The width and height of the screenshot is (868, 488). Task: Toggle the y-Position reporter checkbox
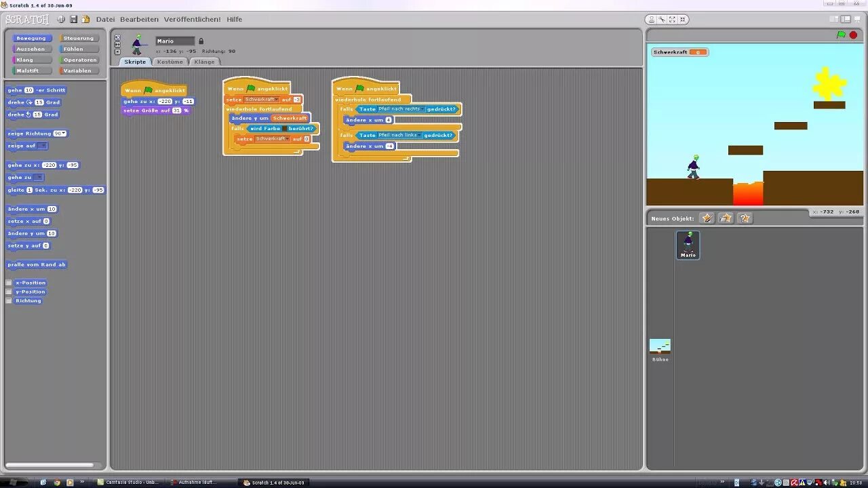pos(9,291)
